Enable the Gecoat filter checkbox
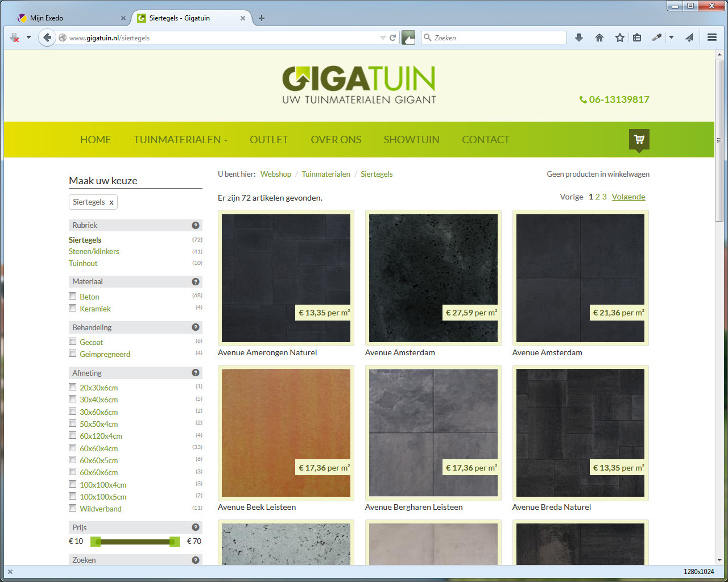 pyautogui.click(x=72, y=341)
